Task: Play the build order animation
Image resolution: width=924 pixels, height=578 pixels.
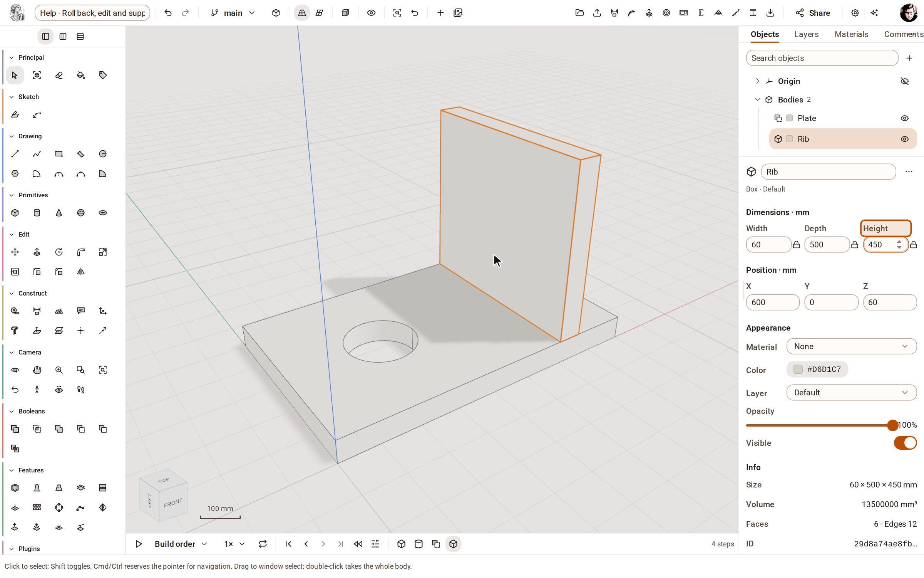Action: [x=139, y=544]
